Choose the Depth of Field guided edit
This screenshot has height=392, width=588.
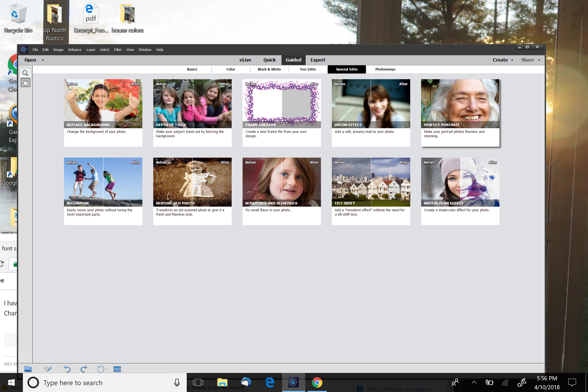(192, 113)
